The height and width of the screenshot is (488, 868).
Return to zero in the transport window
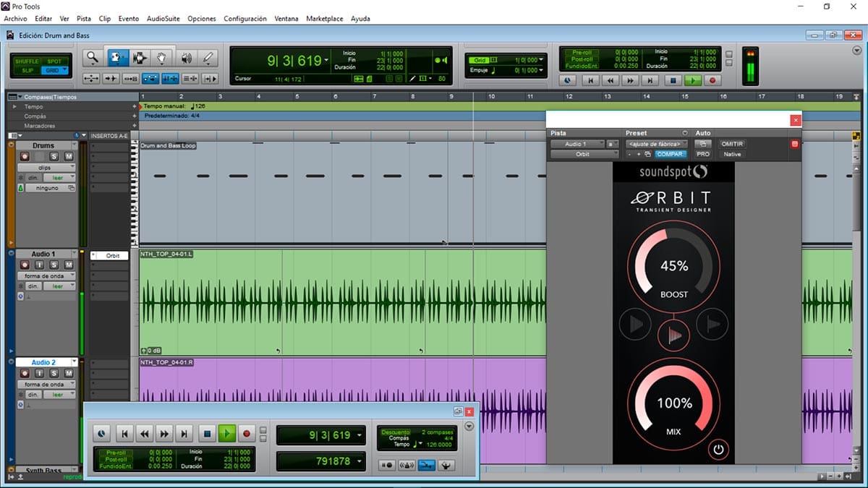coord(124,434)
